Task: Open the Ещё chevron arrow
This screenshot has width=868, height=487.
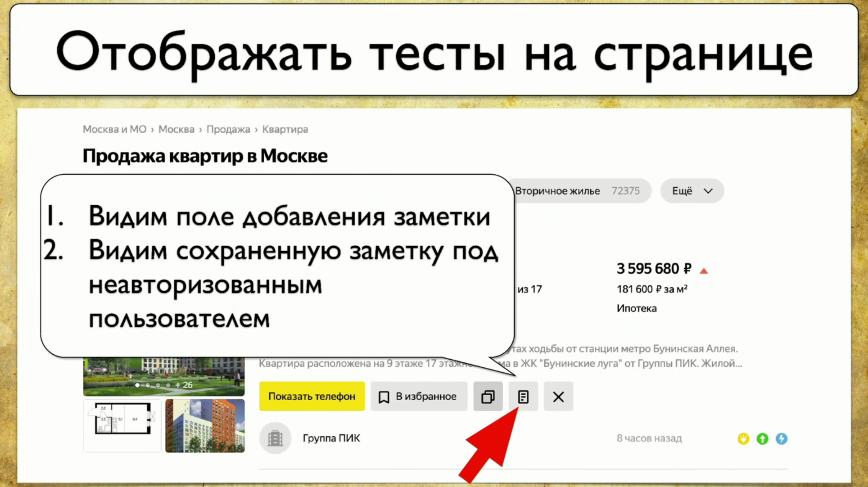Action: (x=708, y=191)
